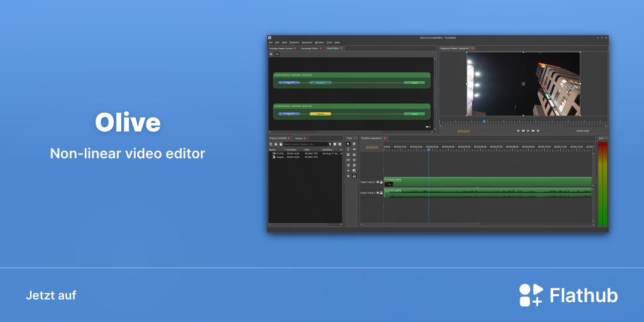Expand the Volume node in Node Editor

point(320,114)
